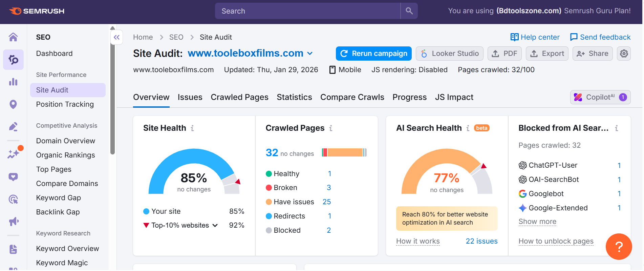Switch to the Overview tab
Viewport: 644px width, 271px height.
(x=151, y=97)
